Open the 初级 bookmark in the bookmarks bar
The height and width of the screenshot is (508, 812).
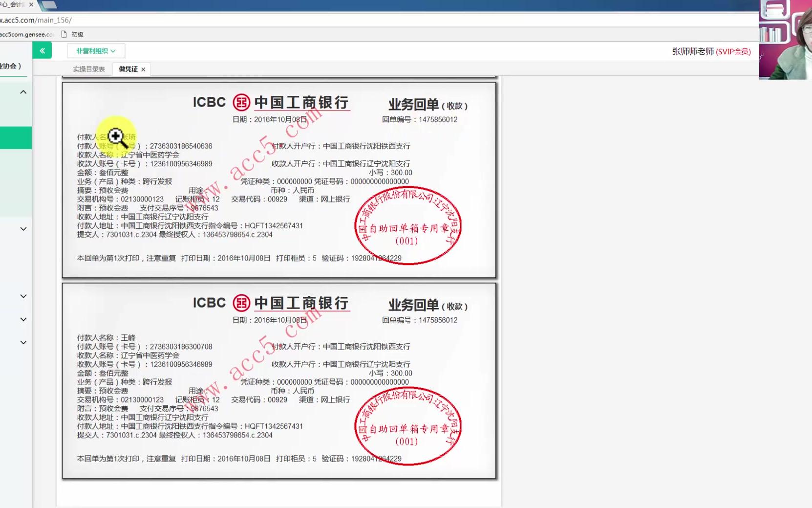[78, 34]
